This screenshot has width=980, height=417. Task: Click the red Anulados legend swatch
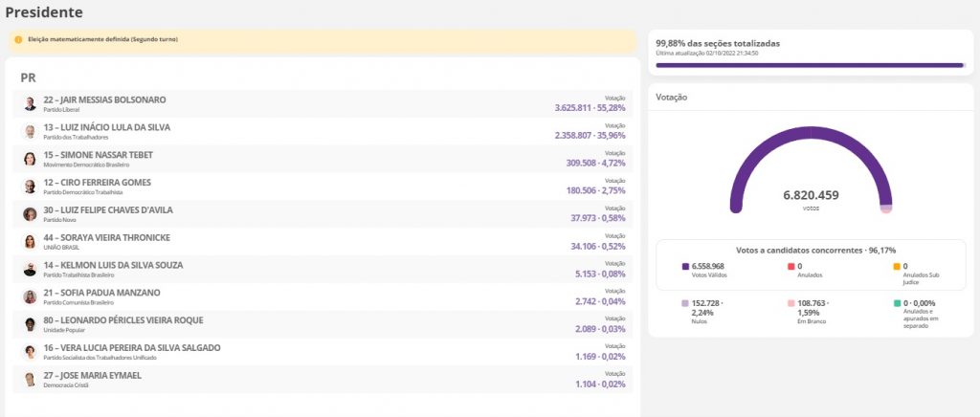pyautogui.click(x=791, y=267)
